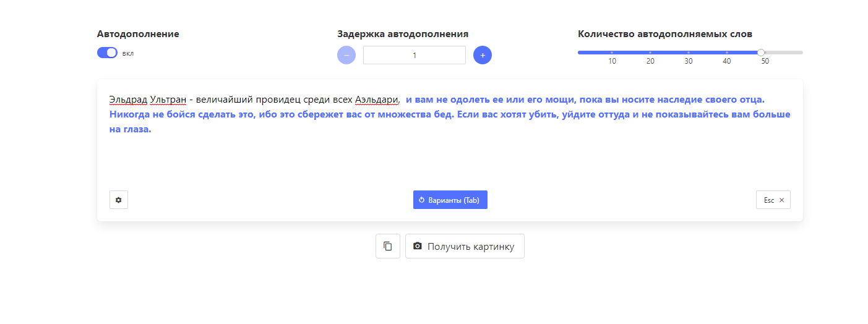Copy the text using the copy icon
Screen dimensions: 868x324
tap(388, 246)
